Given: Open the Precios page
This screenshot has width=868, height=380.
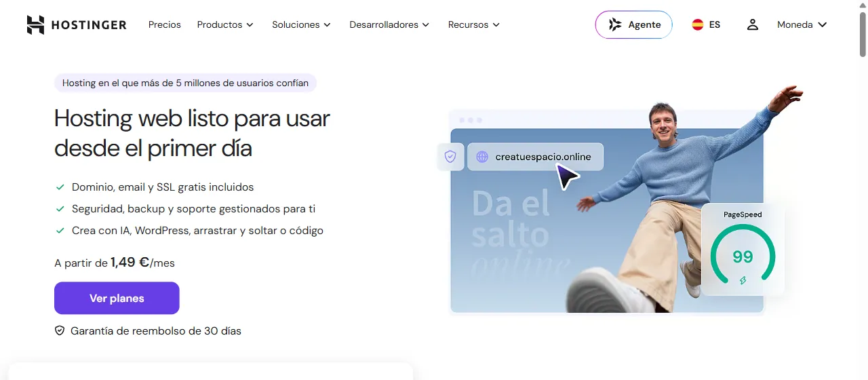Looking at the screenshot, I should point(165,24).
